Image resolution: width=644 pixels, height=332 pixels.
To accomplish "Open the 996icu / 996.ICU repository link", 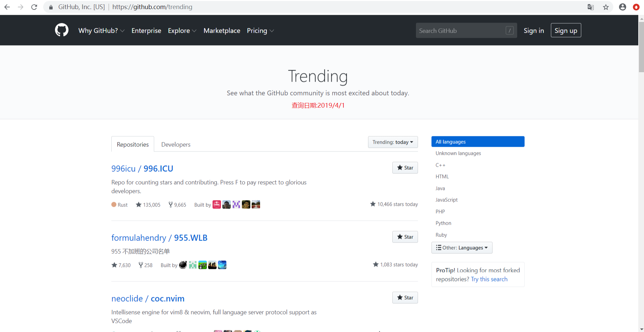I will click(142, 168).
